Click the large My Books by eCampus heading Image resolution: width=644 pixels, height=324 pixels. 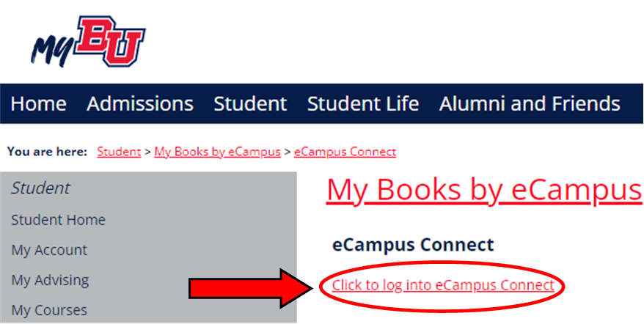pos(484,191)
